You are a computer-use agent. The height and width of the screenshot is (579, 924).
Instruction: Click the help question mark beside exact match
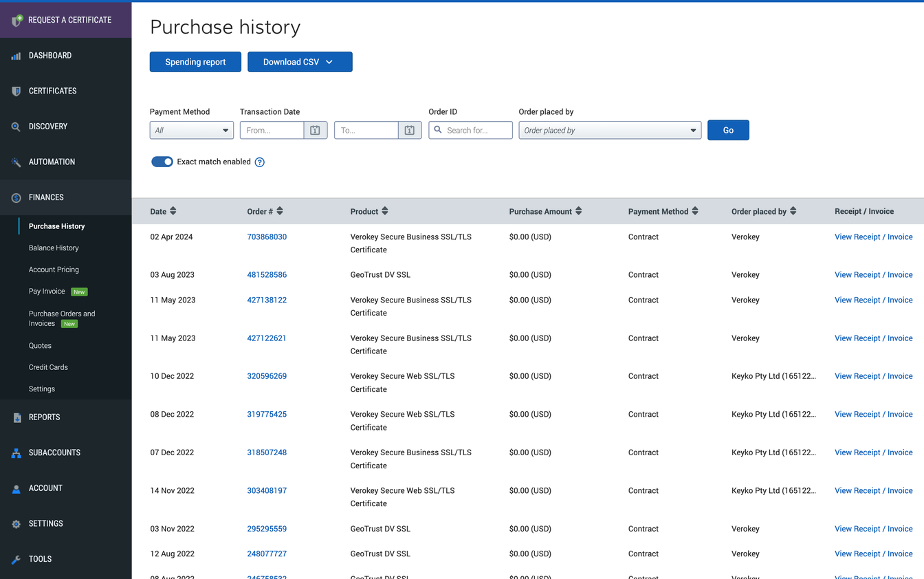(259, 162)
